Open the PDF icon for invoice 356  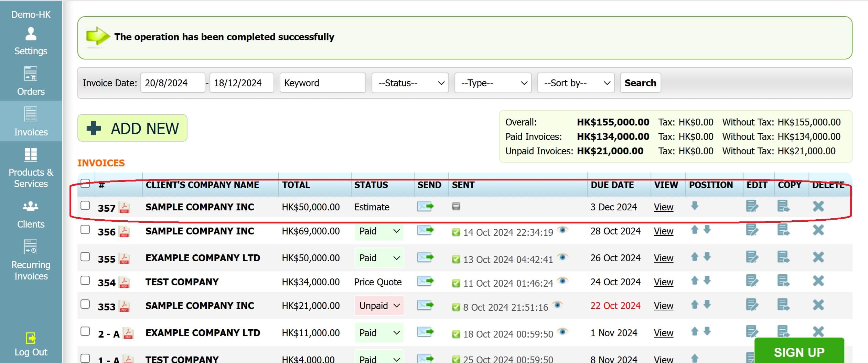(x=124, y=231)
